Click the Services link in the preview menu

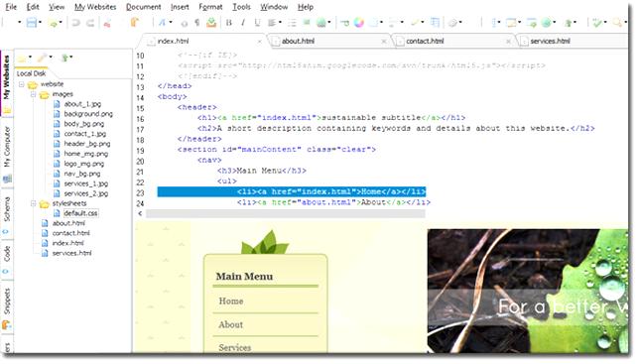click(235, 348)
